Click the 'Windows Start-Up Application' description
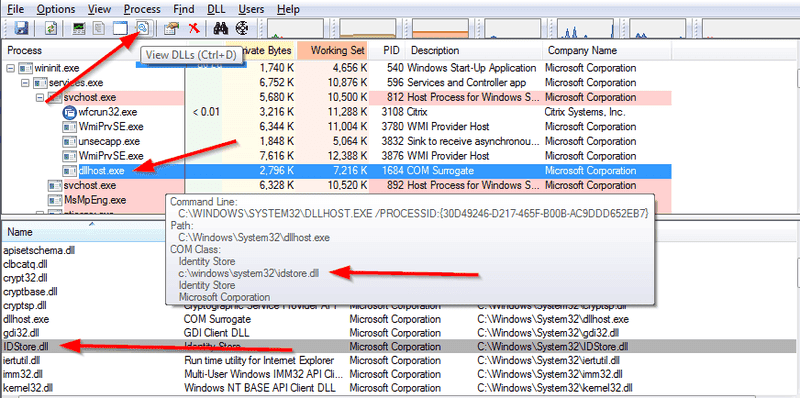Screen dimensions: 800x398 [472, 68]
